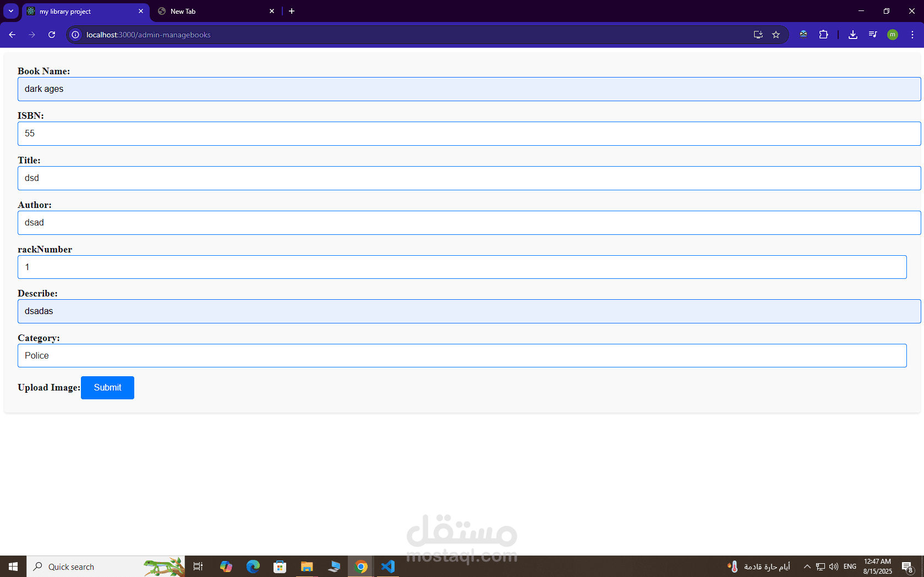
Task: Click the extension icon left of the puzzle
Action: (803, 35)
